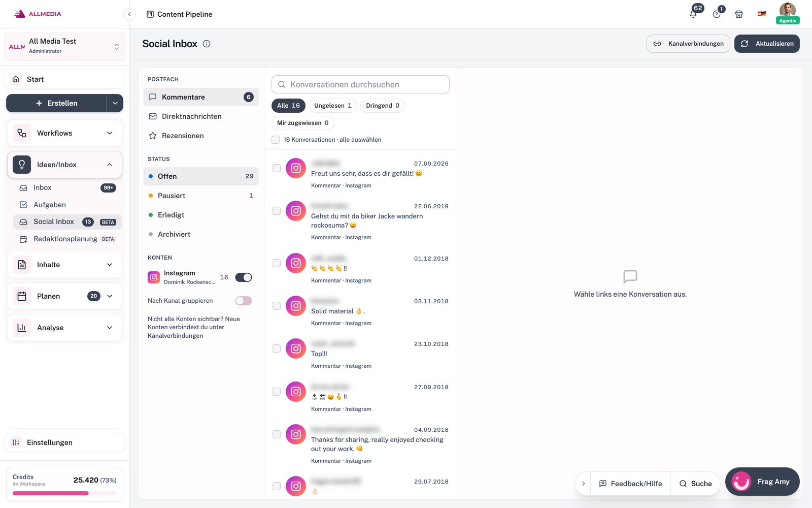Open Feedback/Hilfe
Screen dimensions: 812x508
click(631, 484)
